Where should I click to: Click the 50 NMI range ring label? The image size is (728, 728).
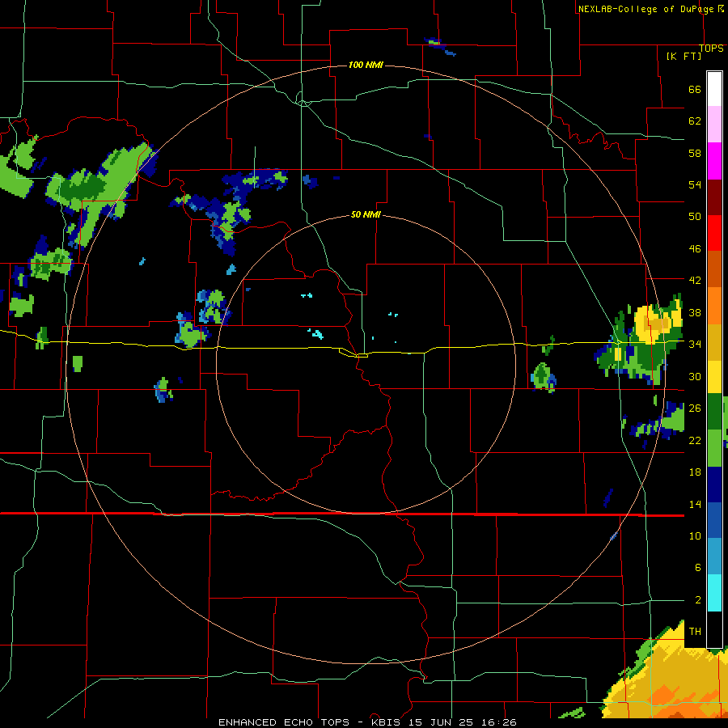coord(366,214)
